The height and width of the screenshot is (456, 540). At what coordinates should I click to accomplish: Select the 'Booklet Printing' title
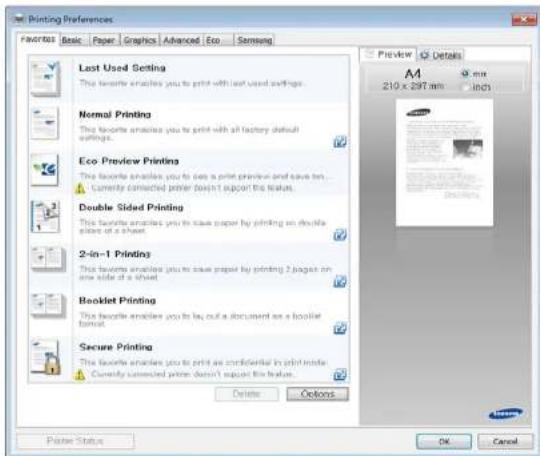click(x=117, y=300)
